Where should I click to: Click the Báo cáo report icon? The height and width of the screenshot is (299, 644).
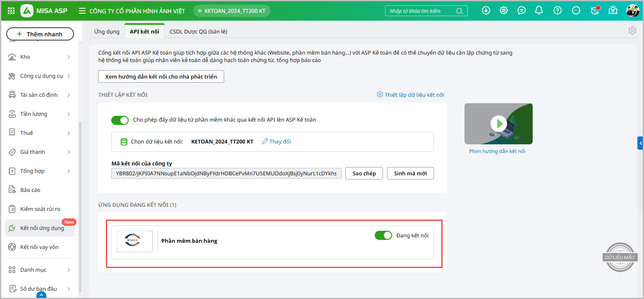pos(12,190)
